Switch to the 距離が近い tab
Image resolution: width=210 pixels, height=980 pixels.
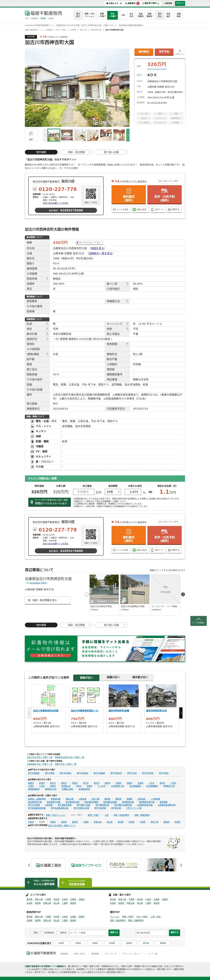pos(113,678)
